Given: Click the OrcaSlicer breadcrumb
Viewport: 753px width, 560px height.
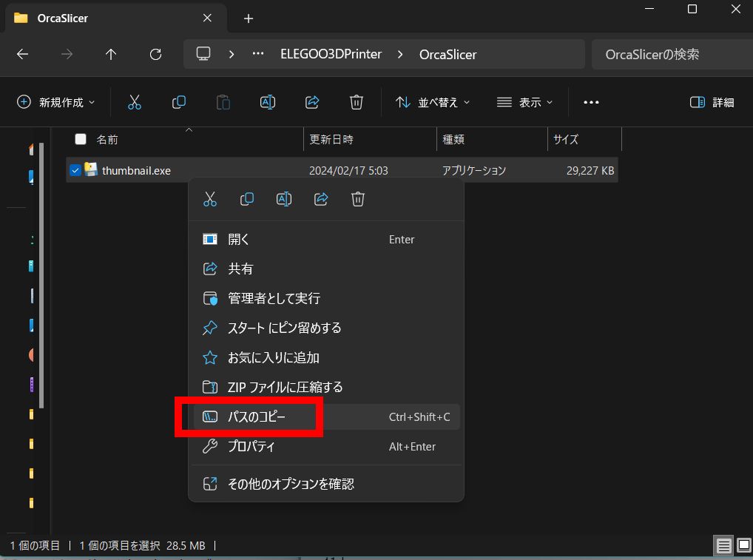Looking at the screenshot, I should [448, 54].
